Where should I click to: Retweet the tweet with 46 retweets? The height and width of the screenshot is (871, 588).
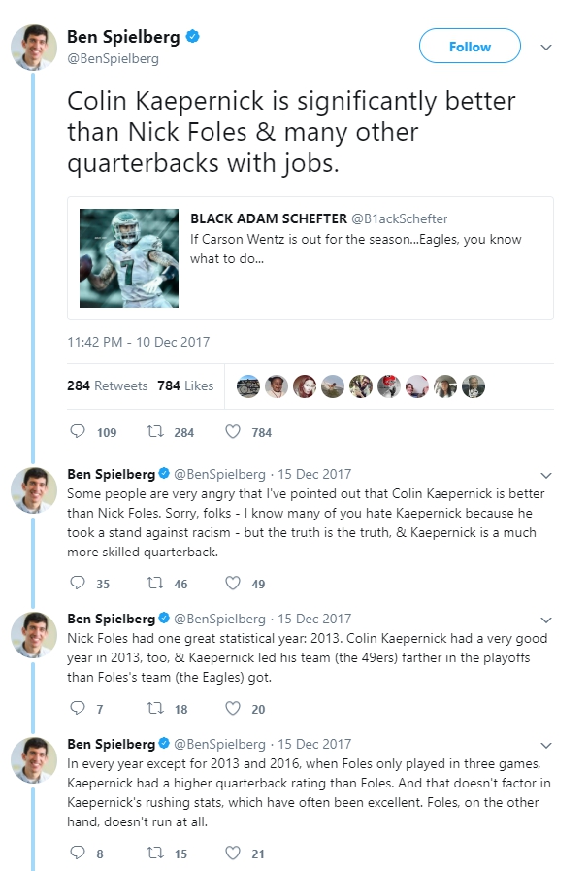click(x=155, y=583)
